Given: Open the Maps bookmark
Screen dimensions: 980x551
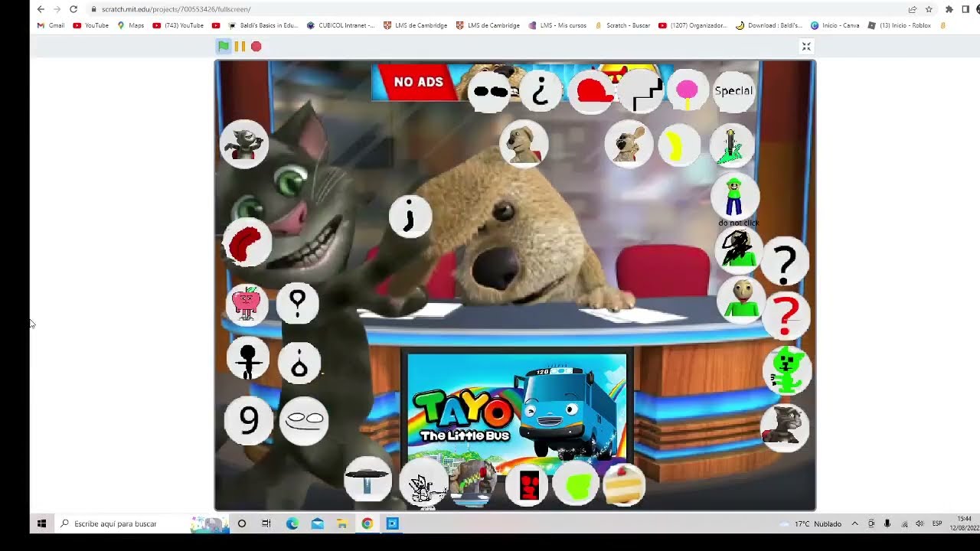Looking at the screenshot, I should [x=131, y=25].
